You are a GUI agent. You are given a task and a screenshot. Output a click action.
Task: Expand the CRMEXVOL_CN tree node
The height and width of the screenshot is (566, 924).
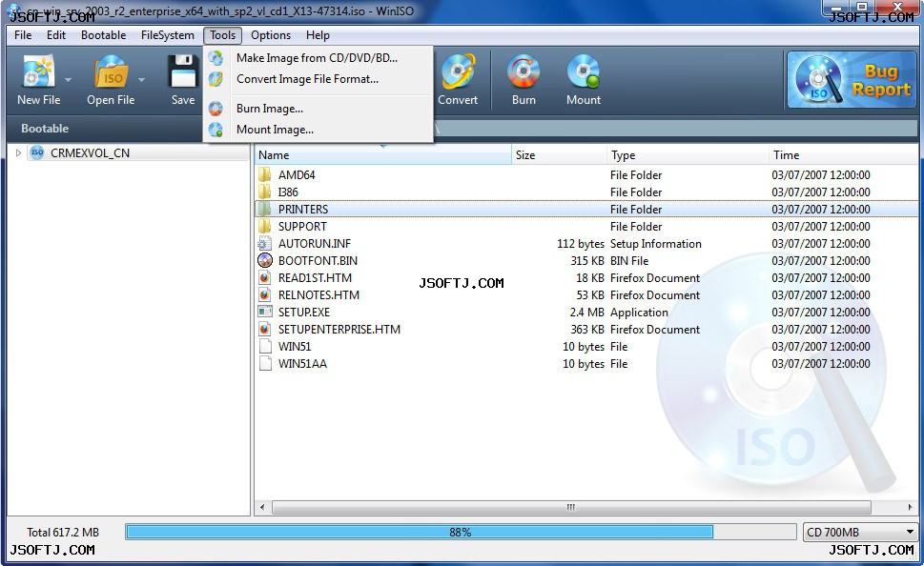(x=18, y=153)
